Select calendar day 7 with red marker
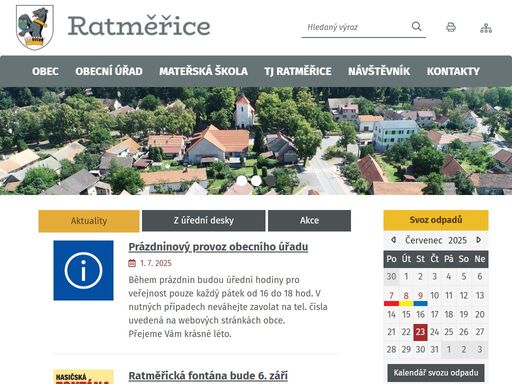512x384 pixels. click(391, 297)
